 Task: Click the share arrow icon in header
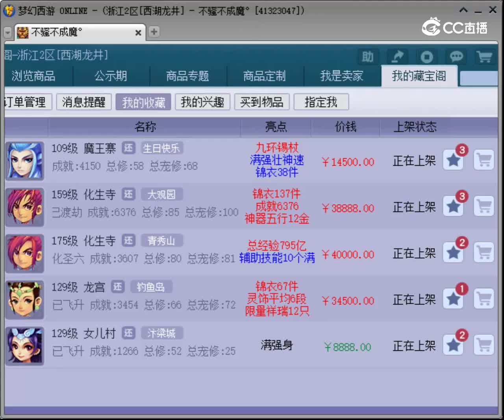coord(397,57)
